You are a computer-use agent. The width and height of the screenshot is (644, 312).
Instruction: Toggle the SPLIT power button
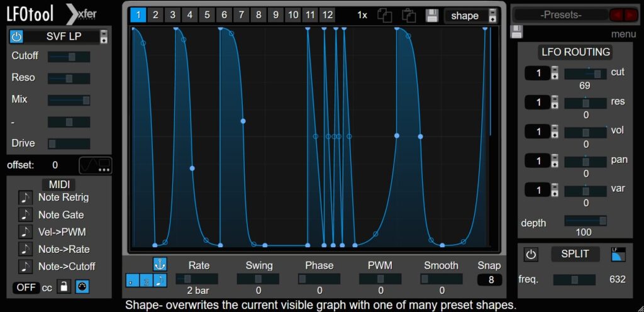tap(531, 255)
